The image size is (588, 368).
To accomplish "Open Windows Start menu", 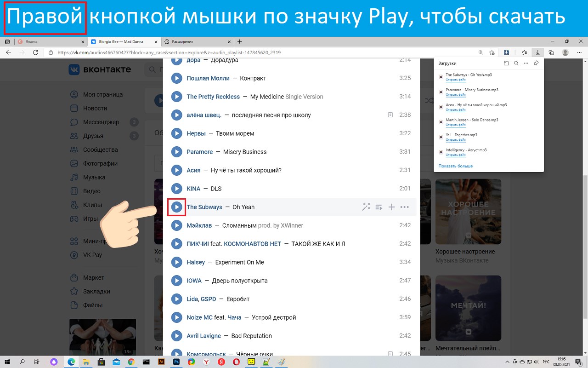I will tap(7, 362).
